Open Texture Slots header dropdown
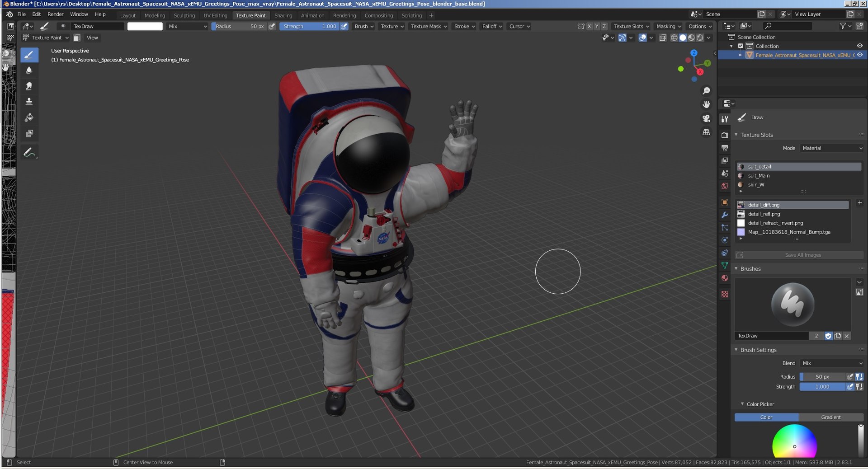868x469 pixels. pyautogui.click(x=631, y=26)
